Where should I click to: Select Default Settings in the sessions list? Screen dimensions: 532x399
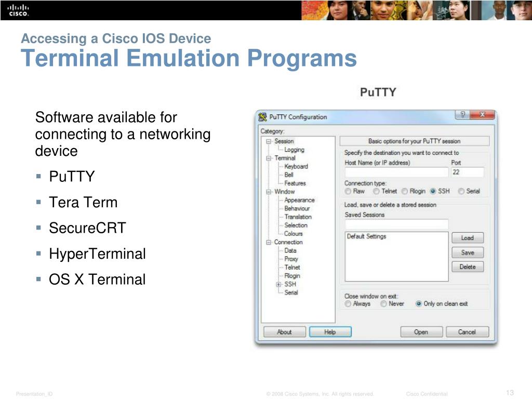[x=366, y=236]
